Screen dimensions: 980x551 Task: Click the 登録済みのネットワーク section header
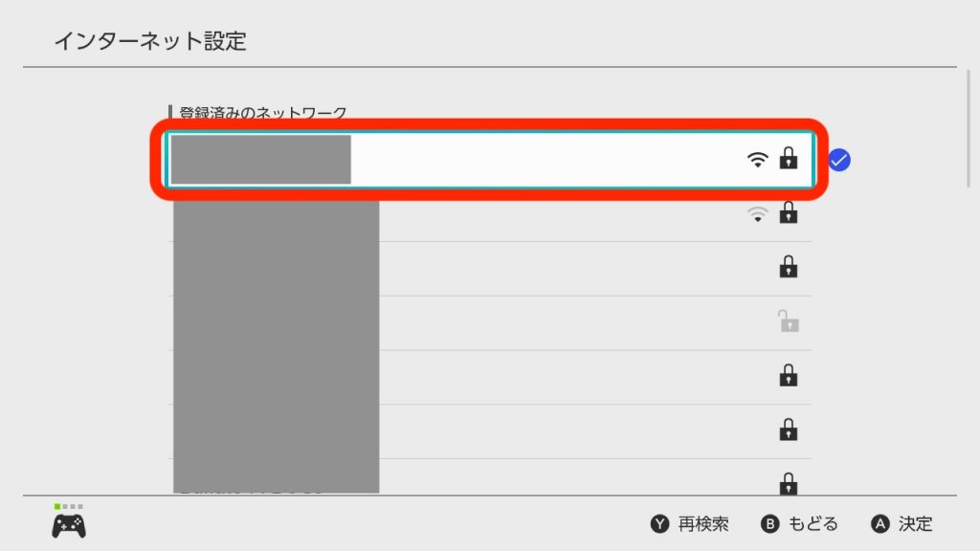point(262,113)
